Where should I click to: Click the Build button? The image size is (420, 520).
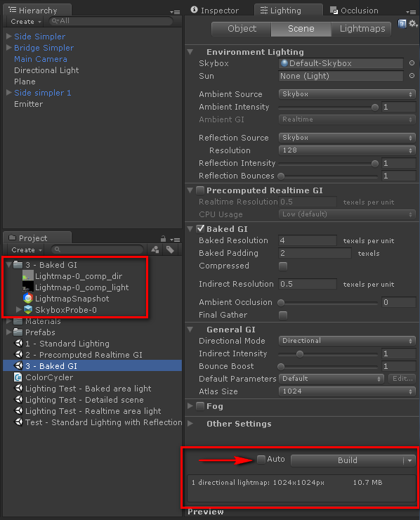point(347,460)
